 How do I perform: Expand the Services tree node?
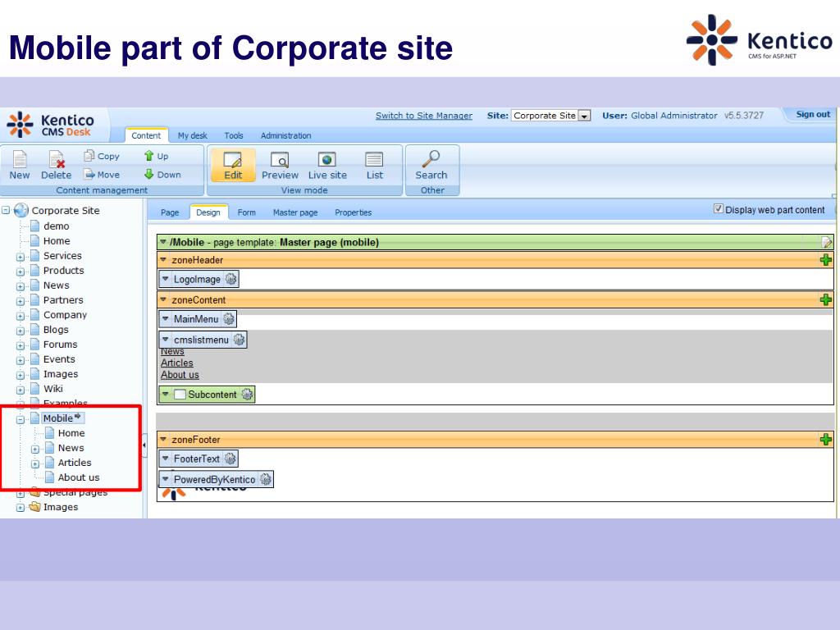click(x=21, y=257)
